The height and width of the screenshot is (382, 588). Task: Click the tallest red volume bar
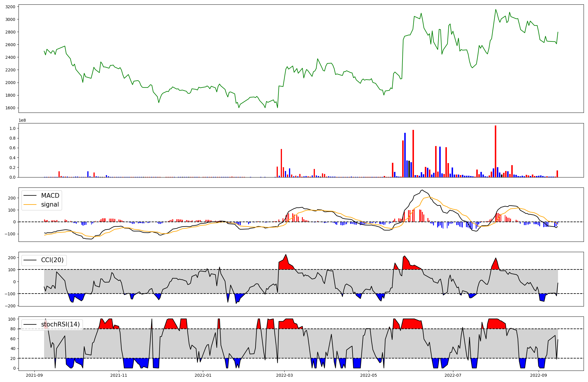[495, 151]
